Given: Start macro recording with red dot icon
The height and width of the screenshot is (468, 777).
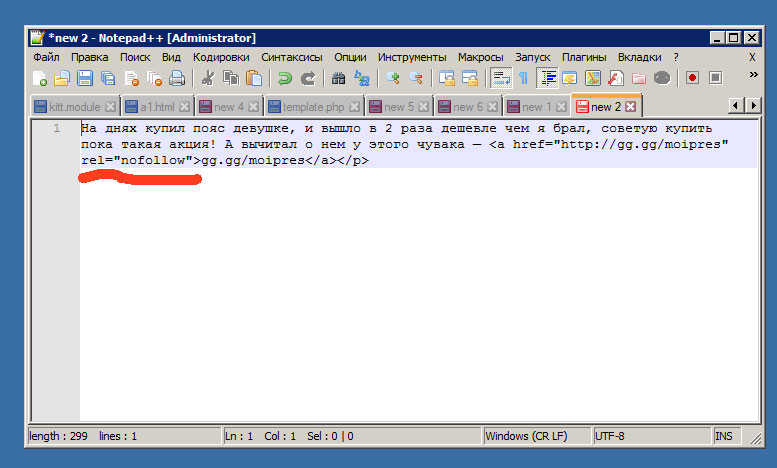Looking at the screenshot, I should (x=692, y=78).
